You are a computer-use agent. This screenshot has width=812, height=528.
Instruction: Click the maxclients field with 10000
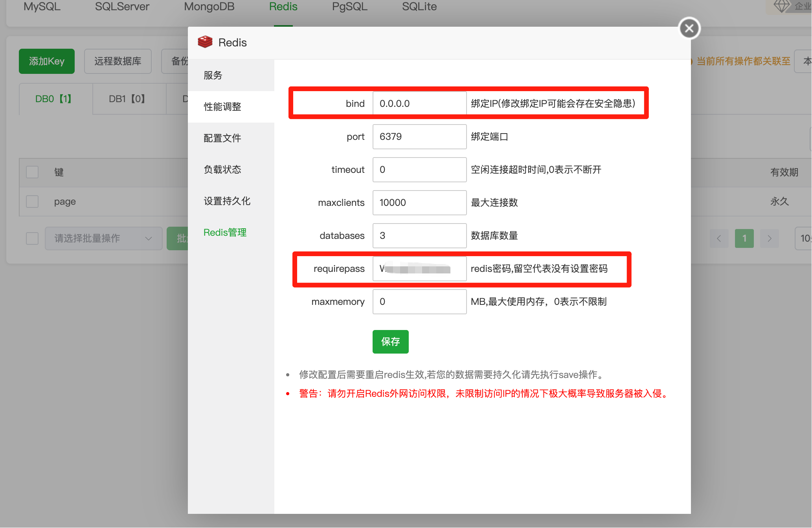pyautogui.click(x=419, y=202)
